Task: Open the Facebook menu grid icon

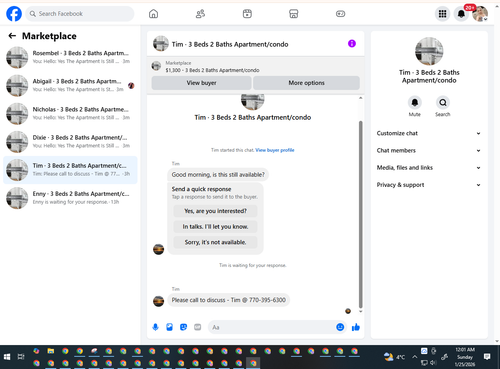Action: (x=442, y=14)
